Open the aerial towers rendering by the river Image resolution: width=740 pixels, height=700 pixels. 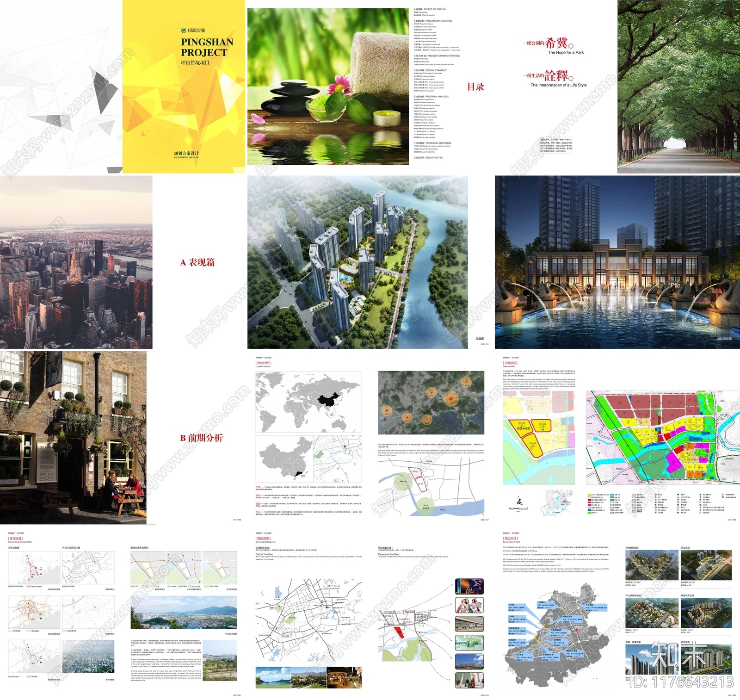(x=358, y=262)
